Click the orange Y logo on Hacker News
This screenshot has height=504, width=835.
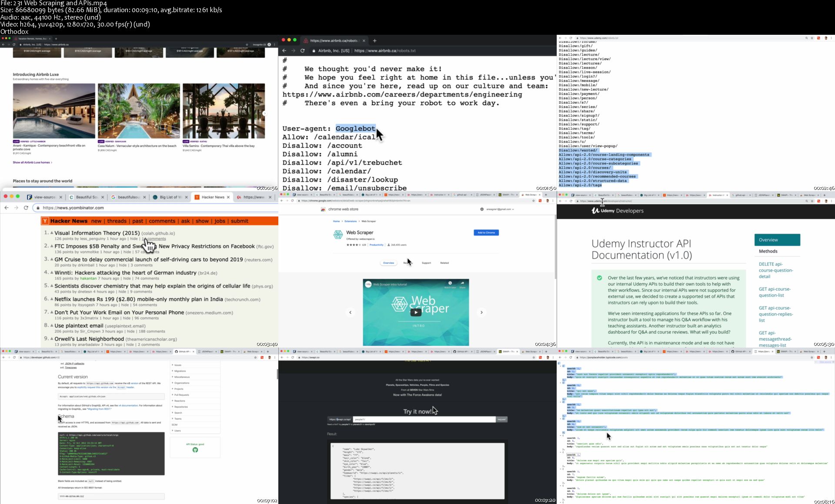pyautogui.click(x=45, y=221)
